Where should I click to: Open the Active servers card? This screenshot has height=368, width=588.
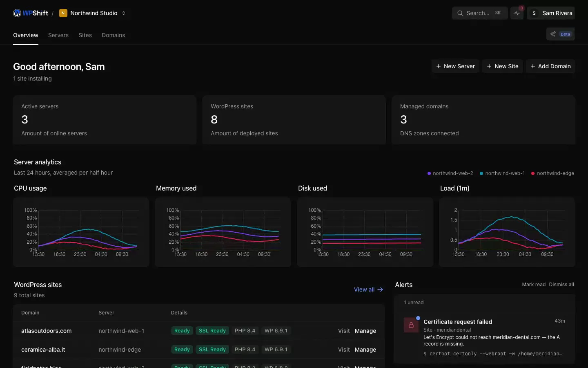[105, 120]
